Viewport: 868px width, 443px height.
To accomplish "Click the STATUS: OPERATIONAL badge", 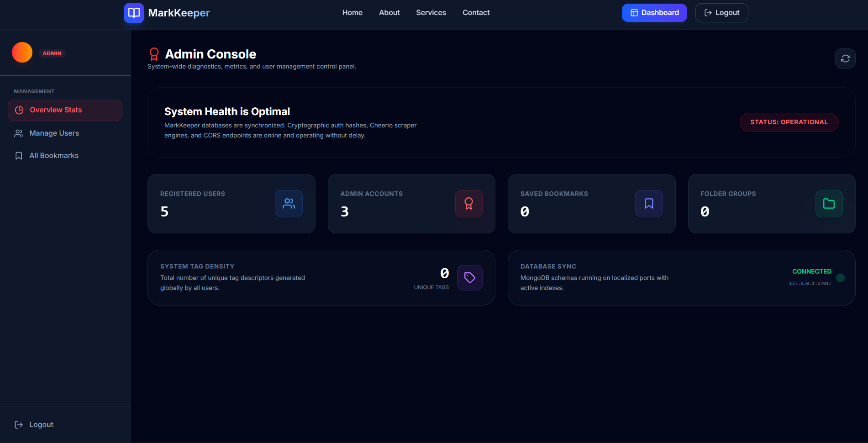I will pos(789,122).
